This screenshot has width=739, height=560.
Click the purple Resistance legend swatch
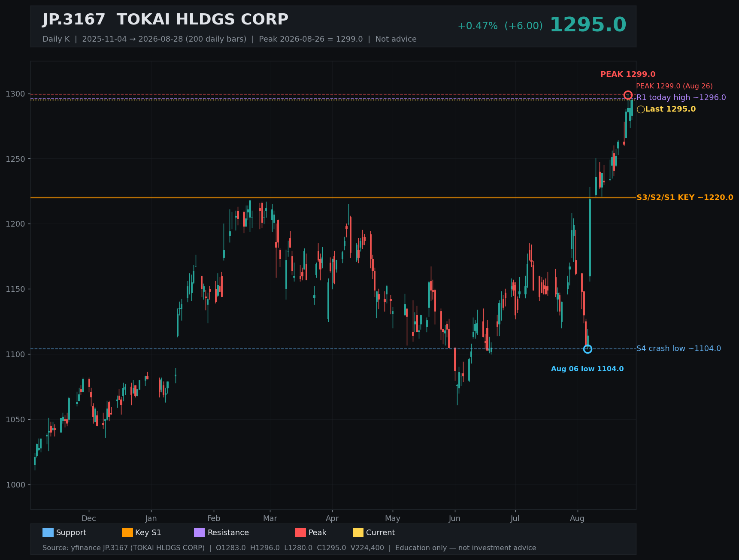click(x=200, y=533)
